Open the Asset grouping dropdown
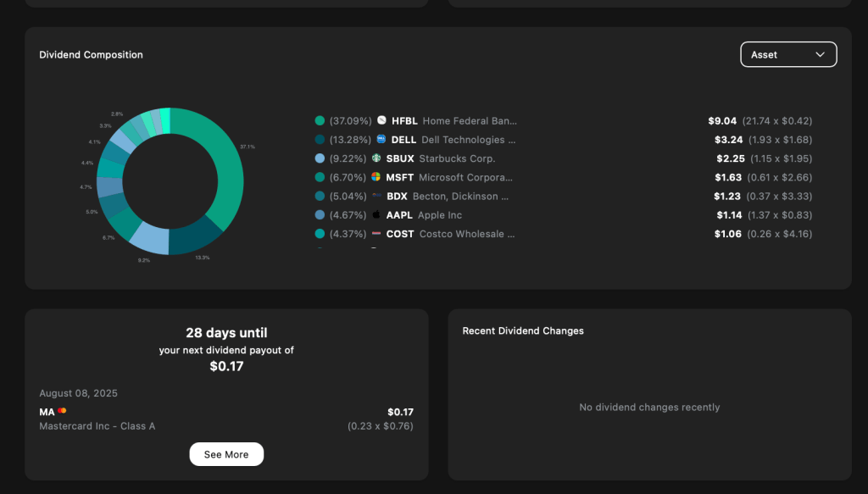Viewport: 868px width, 494px height. click(x=788, y=54)
